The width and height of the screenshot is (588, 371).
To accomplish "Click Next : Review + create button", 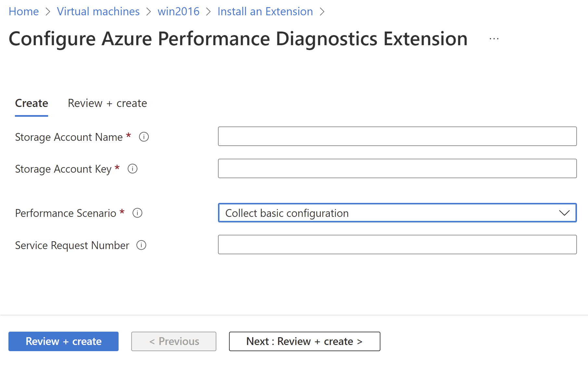I will 304,341.
